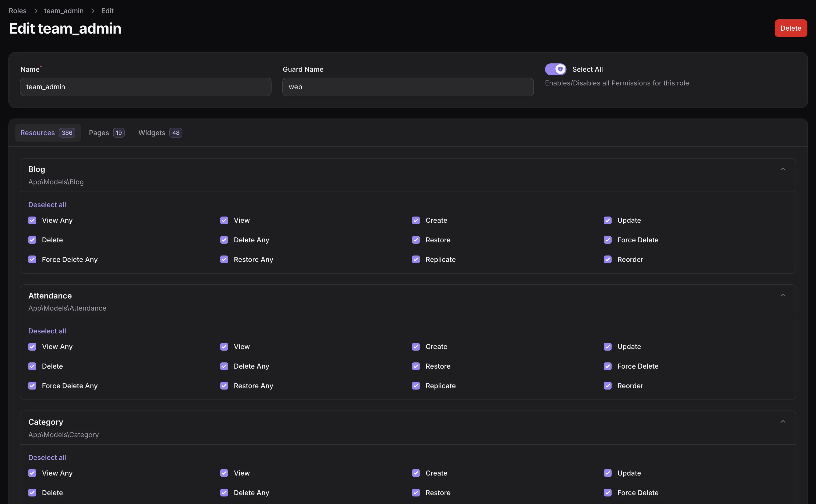The width and height of the screenshot is (816, 504).
Task: Uncheck Blog Force Delete checkbox
Action: click(608, 240)
